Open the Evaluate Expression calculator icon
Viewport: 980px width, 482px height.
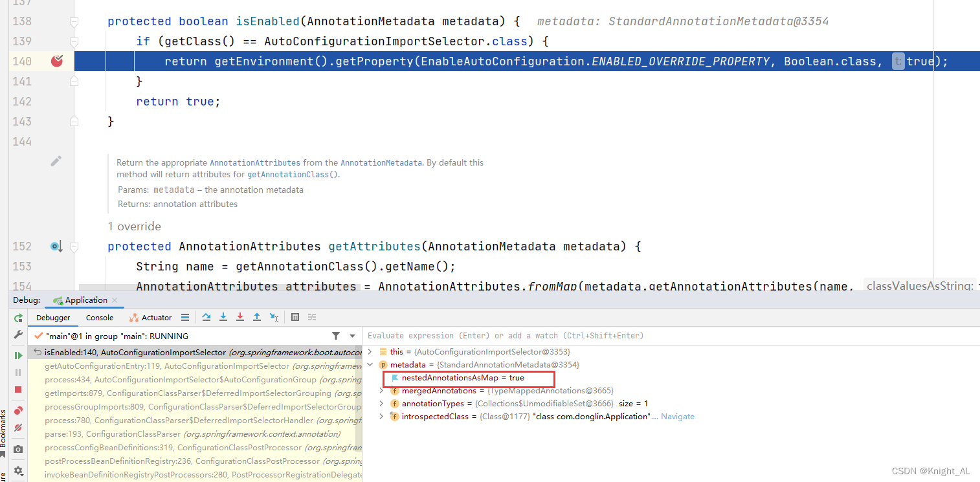coord(295,317)
